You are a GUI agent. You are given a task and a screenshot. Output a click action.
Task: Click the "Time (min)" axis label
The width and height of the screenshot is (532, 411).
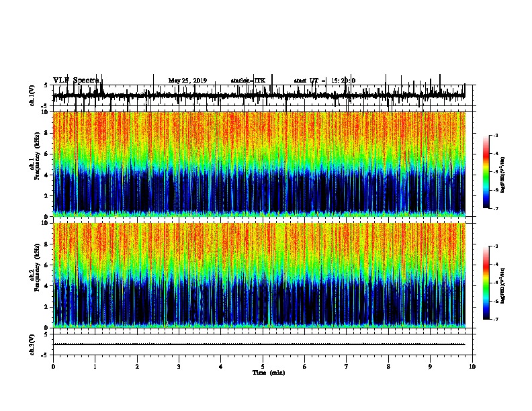coord(269,373)
